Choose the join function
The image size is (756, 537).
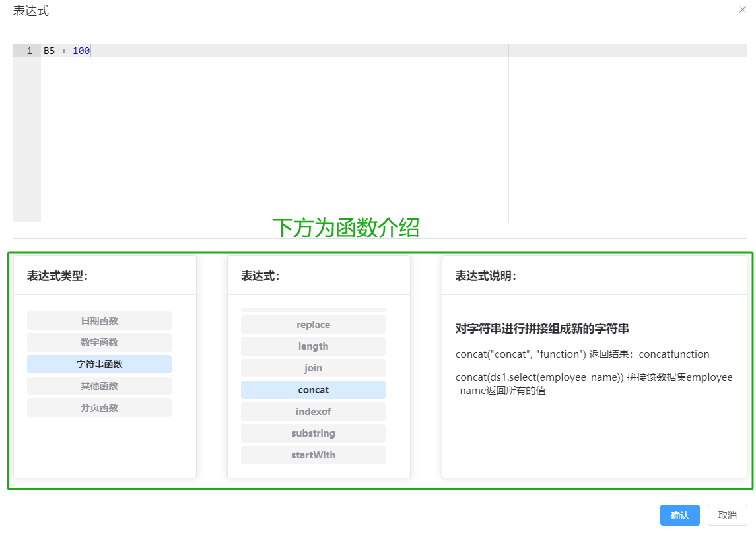[314, 368]
